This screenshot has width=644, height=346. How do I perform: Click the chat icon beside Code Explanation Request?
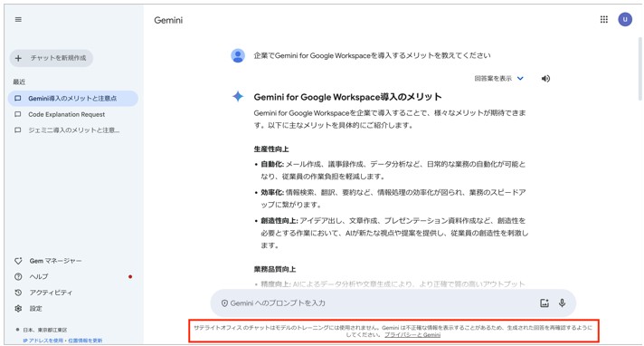18,114
